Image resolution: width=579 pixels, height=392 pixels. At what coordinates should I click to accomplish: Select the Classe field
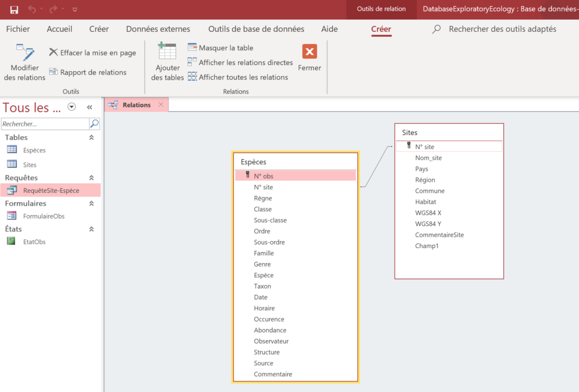[295, 209]
